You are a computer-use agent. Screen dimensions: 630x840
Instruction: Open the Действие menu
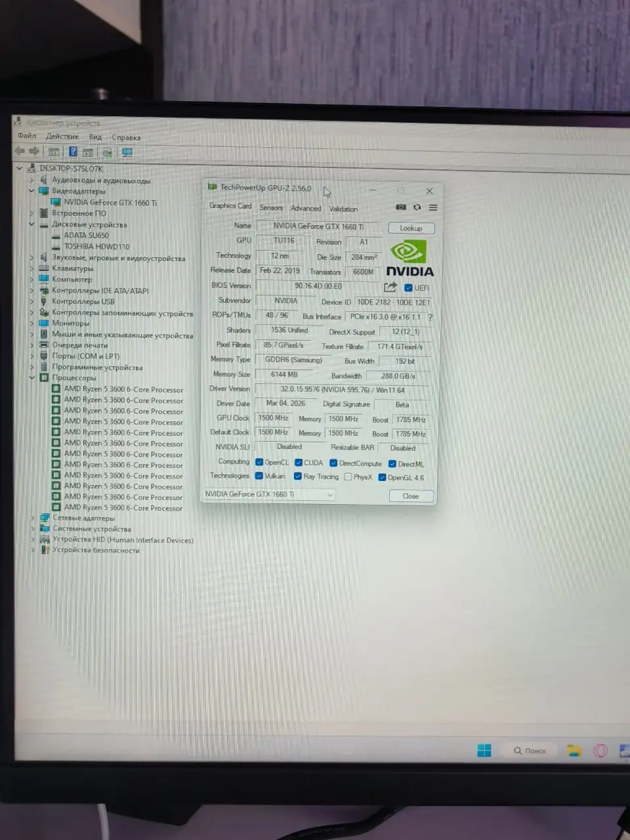click(62, 136)
